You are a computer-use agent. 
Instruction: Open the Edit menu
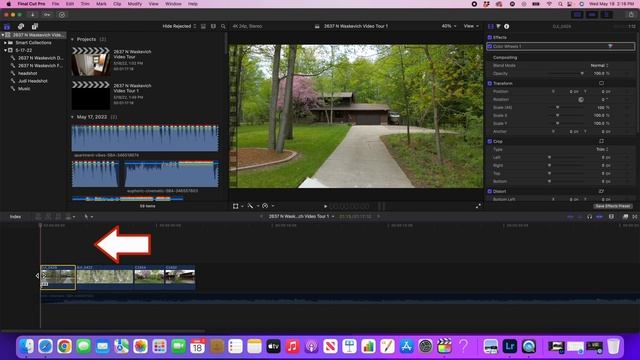(x=70, y=4)
